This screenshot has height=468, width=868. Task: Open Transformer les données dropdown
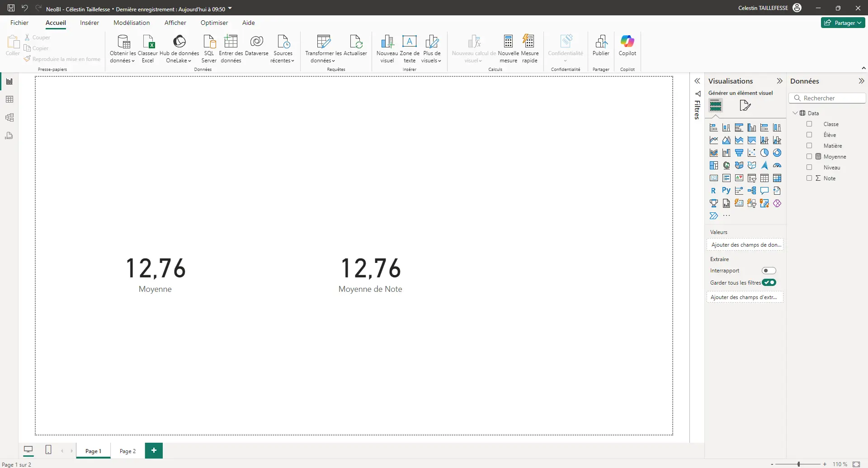click(x=323, y=48)
